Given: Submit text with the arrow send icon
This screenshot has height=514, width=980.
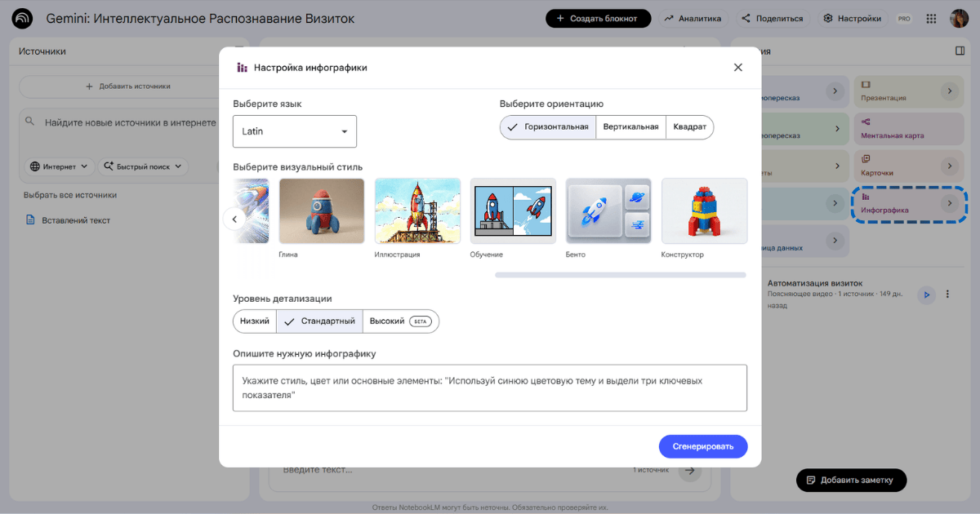Looking at the screenshot, I should [x=689, y=471].
